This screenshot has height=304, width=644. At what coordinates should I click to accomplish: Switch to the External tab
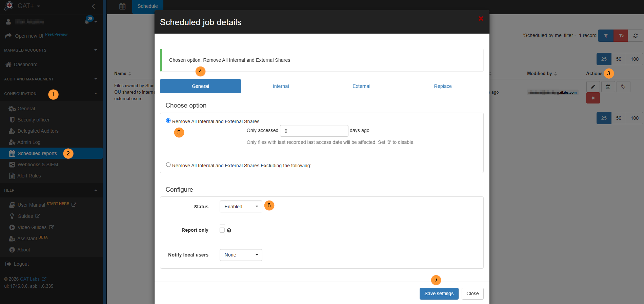tap(361, 86)
